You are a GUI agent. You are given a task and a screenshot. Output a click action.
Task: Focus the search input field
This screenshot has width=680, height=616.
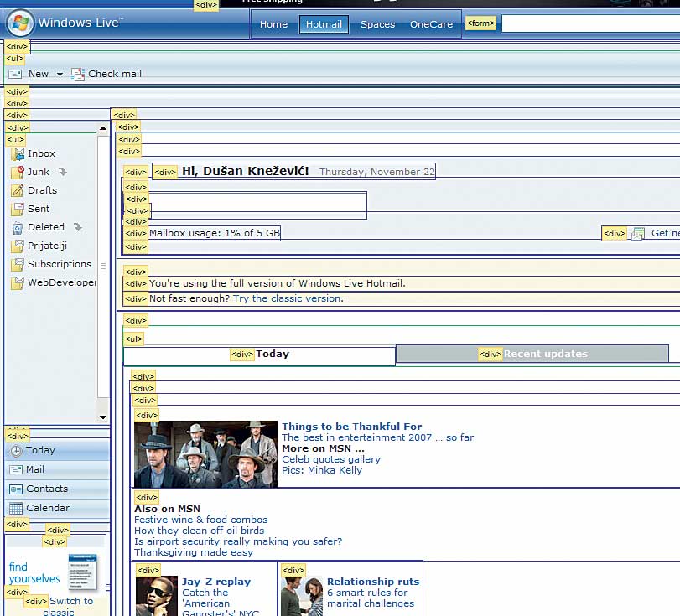(590, 23)
